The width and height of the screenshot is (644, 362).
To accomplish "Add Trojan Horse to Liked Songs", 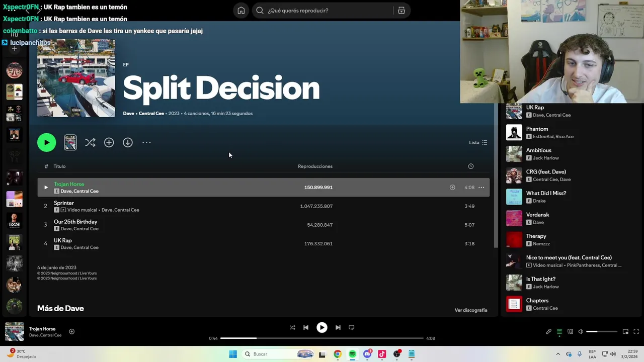I will point(452,188).
